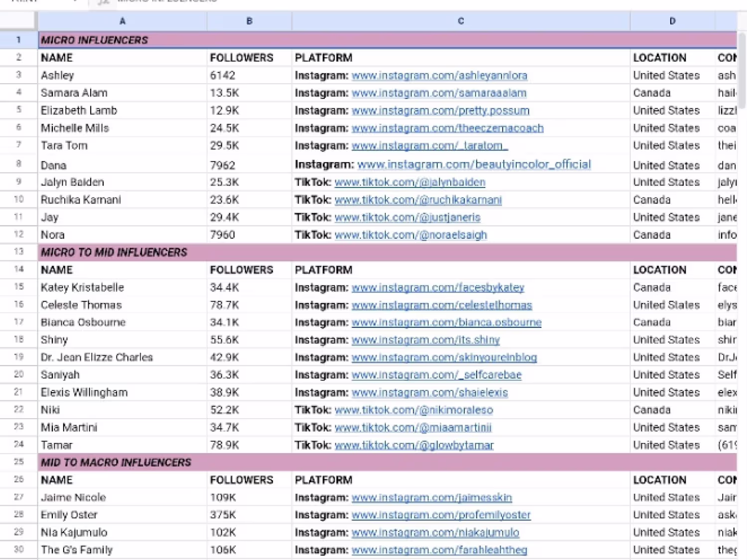Click the select-all corner box

[x=18, y=21]
